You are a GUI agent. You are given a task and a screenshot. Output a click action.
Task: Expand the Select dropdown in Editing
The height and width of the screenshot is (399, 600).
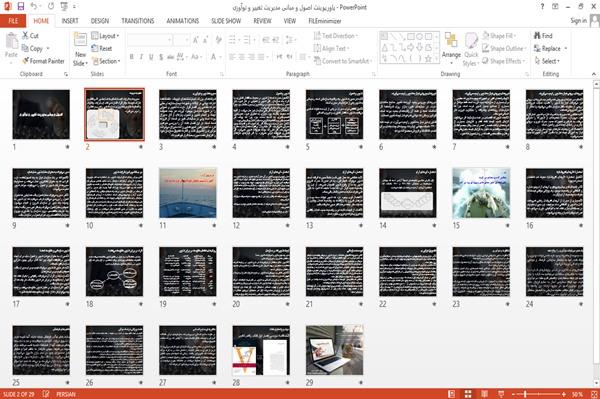pos(547,61)
